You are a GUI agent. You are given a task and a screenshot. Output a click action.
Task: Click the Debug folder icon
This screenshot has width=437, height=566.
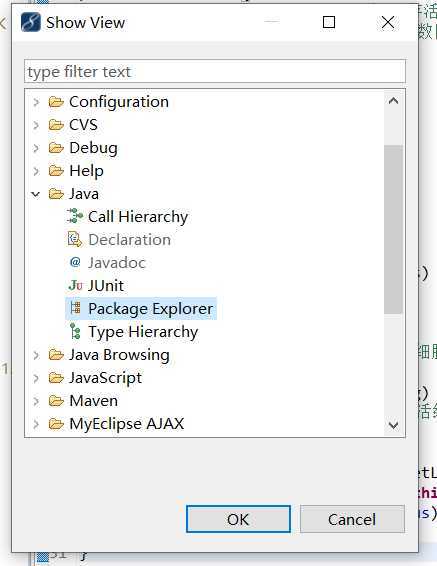tap(56, 148)
